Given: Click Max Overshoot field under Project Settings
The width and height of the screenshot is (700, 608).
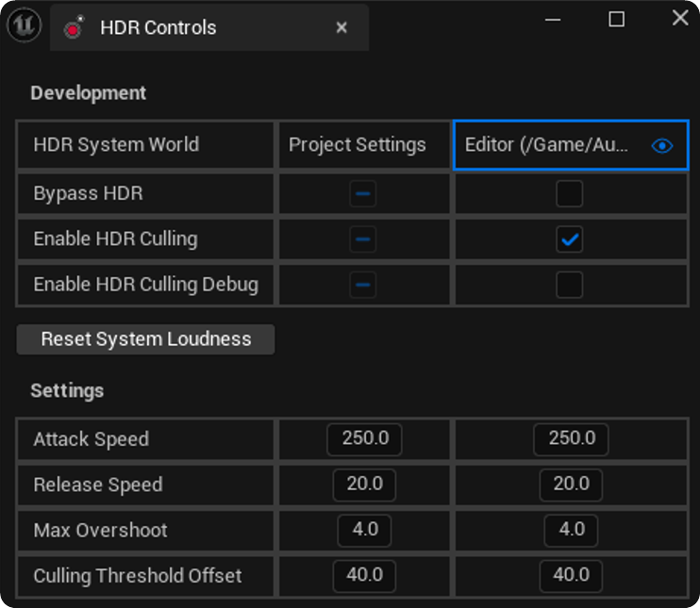Looking at the screenshot, I should point(364,531).
